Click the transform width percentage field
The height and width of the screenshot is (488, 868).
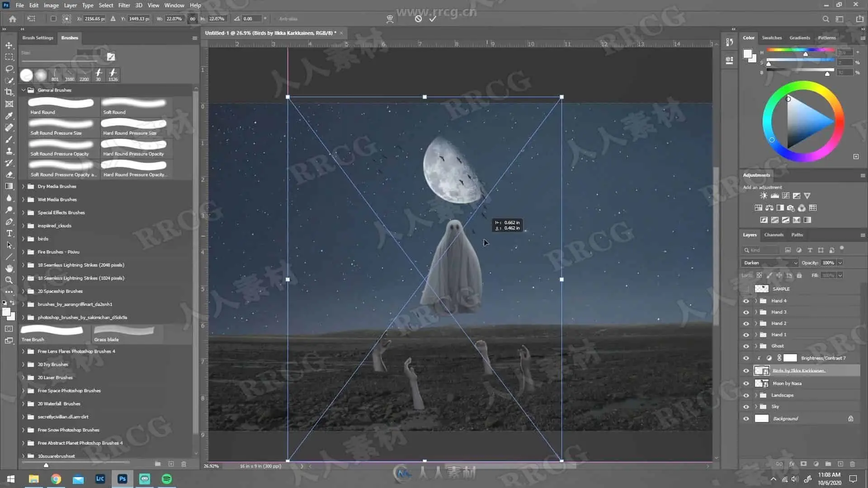point(174,19)
